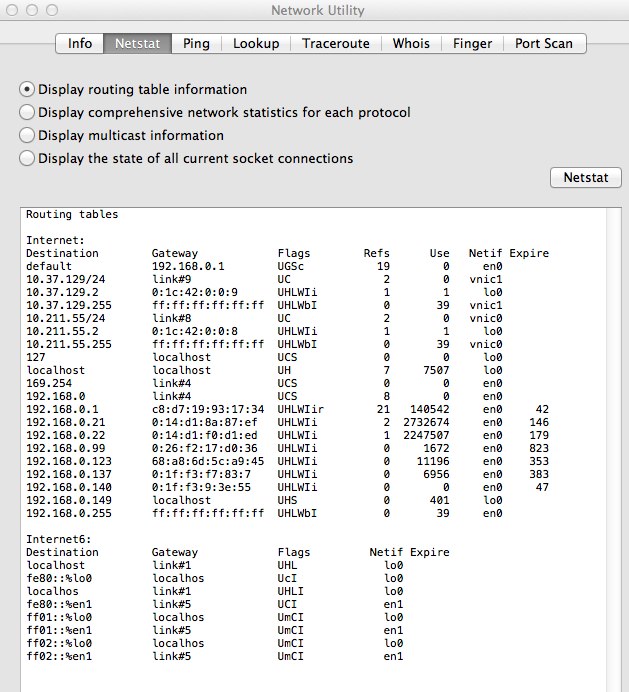Click the fe80::%lo0 destination
Screen dimensions: 629x692
point(59,579)
